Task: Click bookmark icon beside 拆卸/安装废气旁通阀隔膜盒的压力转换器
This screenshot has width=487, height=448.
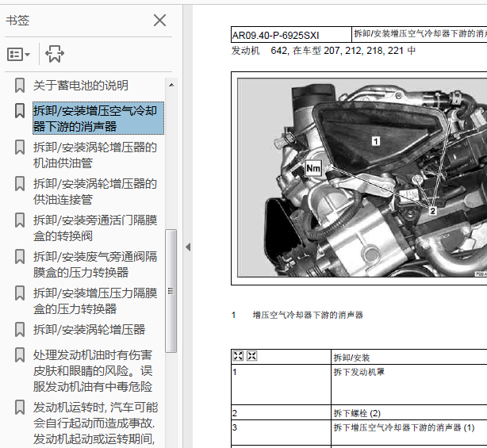Action: [x=20, y=256]
